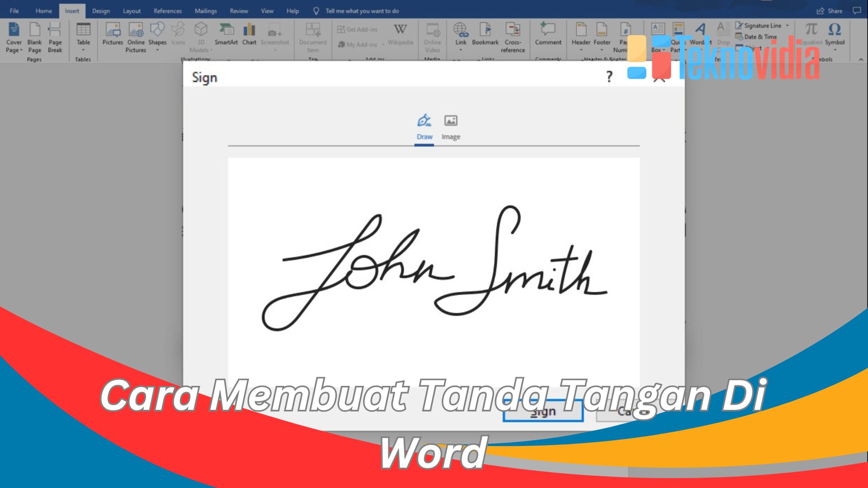Switch to the View tab
The height and width of the screenshot is (488, 868).
tap(267, 11)
